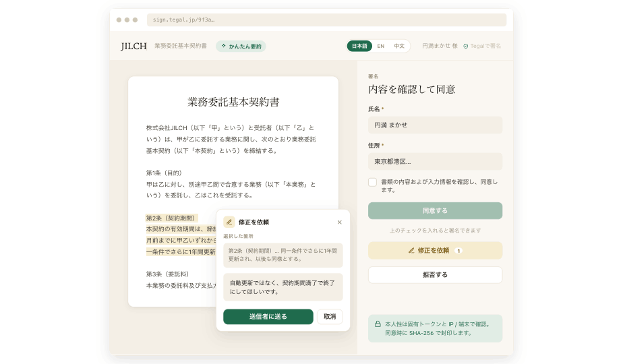Check the agreement confirmation checkbox
The width and height of the screenshot is (623, 364).
372,182
